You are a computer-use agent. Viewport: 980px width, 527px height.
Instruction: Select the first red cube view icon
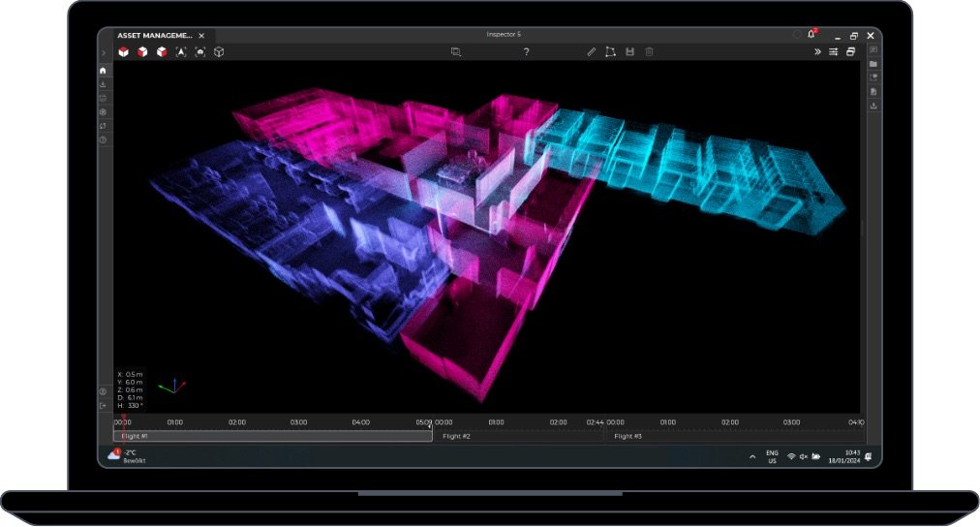(124, 51)
